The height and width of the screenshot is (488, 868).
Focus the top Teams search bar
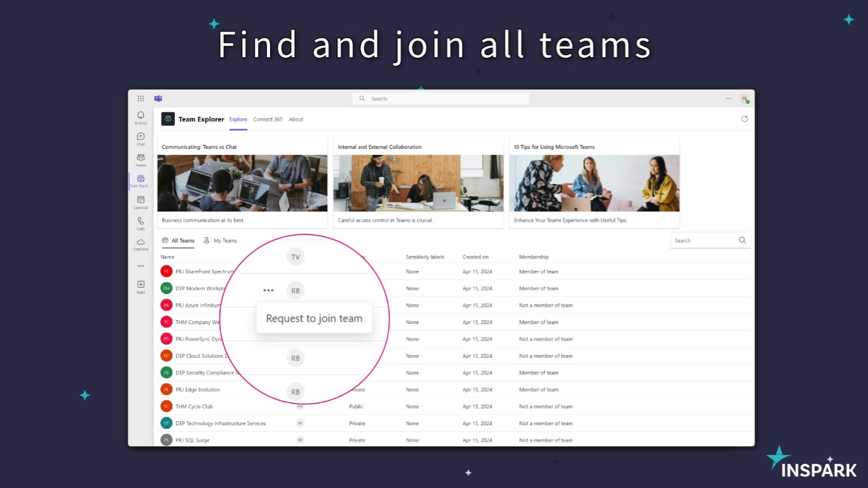point(440,98)
